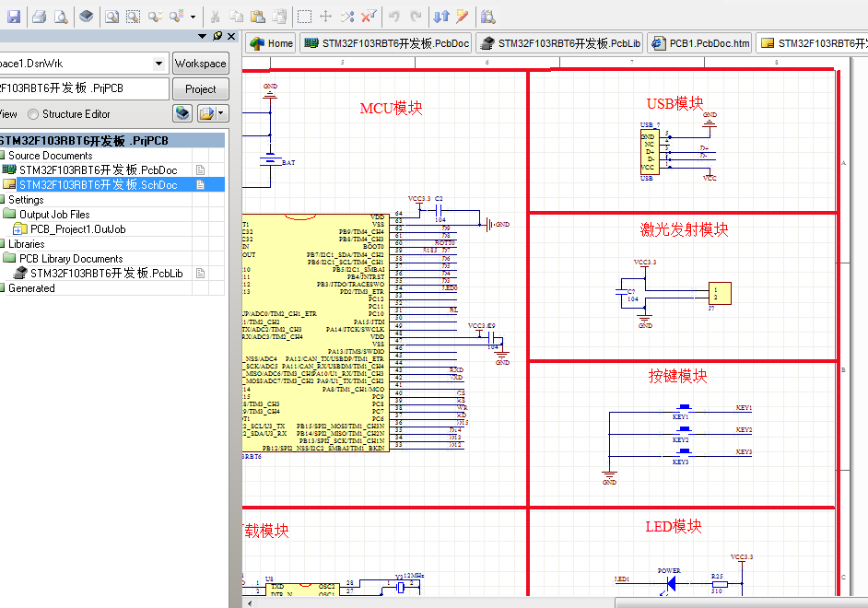Image resolution: width=868 pixels, height=608 pixels.
Task: Click document status icon beside PcbLib row
Action: pos(200,274)
